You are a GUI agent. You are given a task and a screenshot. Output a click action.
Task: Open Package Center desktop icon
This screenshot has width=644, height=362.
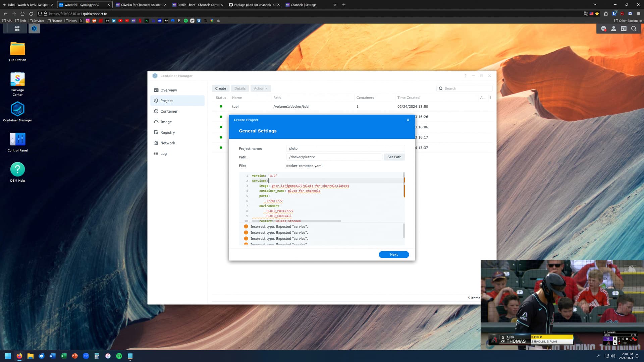tap(17, 79)
